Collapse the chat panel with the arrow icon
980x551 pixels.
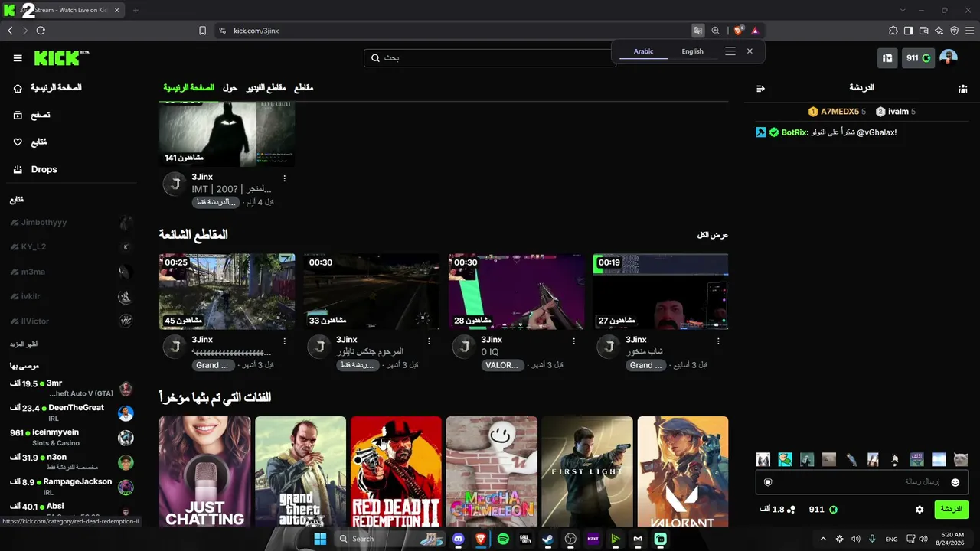tap(760, 89)
